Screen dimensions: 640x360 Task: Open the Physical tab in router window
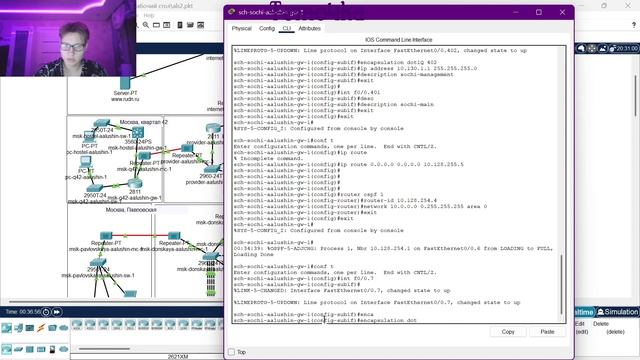pyautogui.click(x=242, y=29)
